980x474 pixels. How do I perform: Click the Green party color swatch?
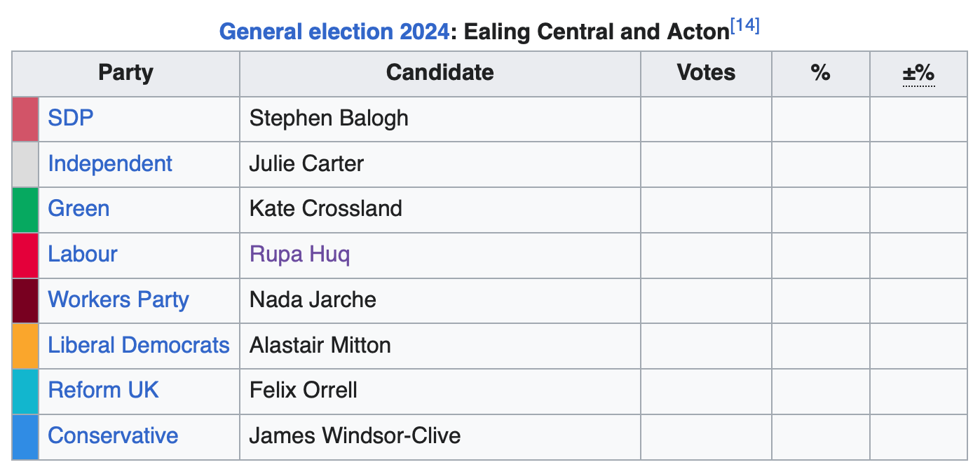pos(25,210)
